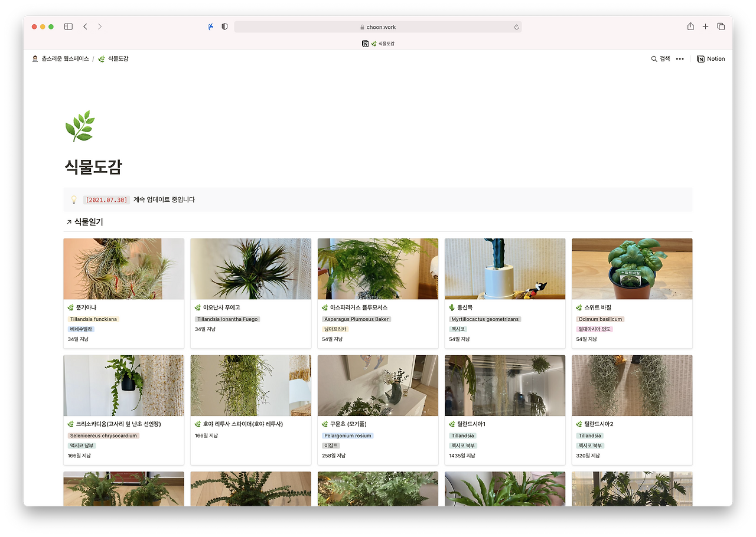Image resolution: width=756 pixels, height=537 pixels.
Task: Click the Notion logo link
Action: pos(711,59)
